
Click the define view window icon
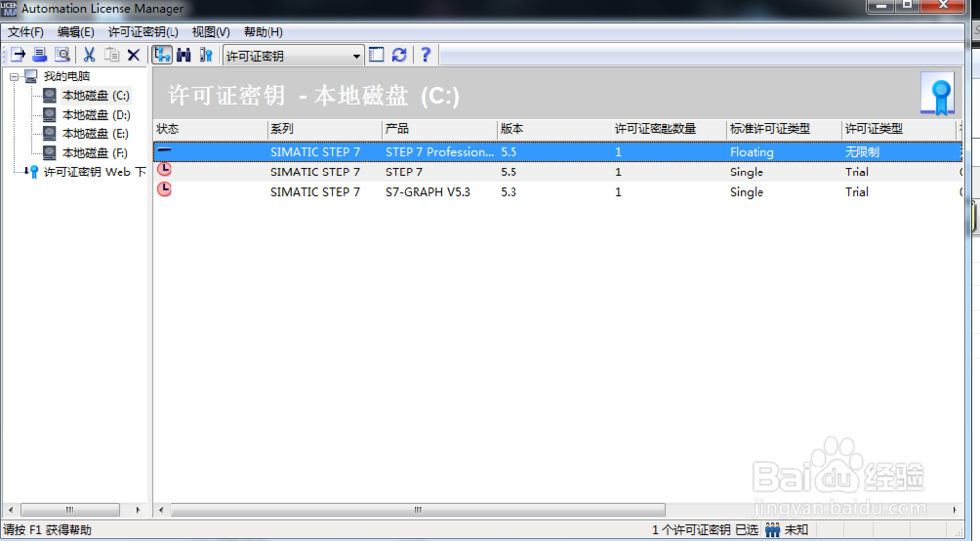coord(376,55)
